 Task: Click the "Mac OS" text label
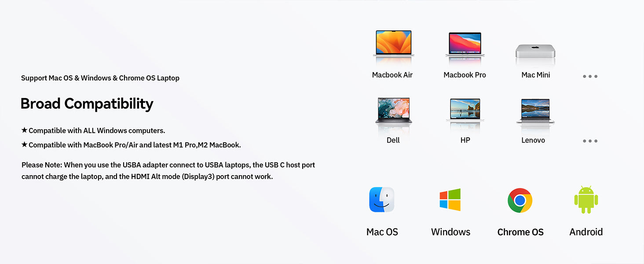[382, 232]
